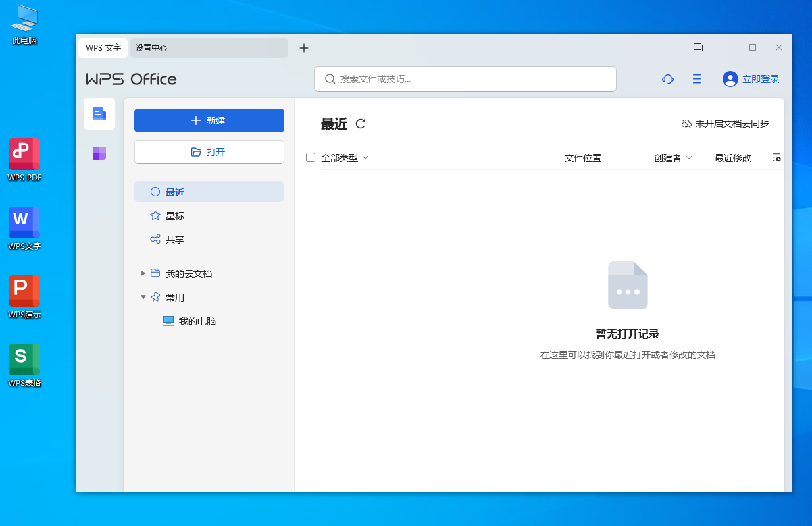Click the multi-window switcher icon
This screenshot has height=526, width=812.
pos(698,47)
